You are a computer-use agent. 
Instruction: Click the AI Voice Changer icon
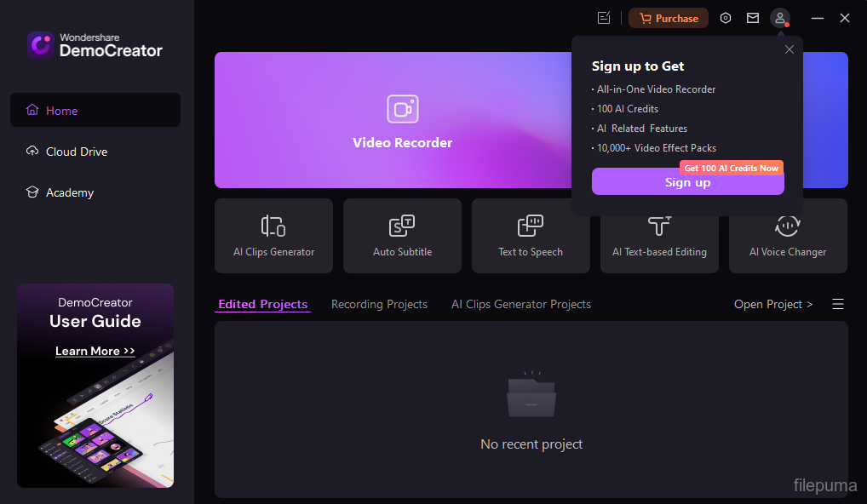pos(788,226)
